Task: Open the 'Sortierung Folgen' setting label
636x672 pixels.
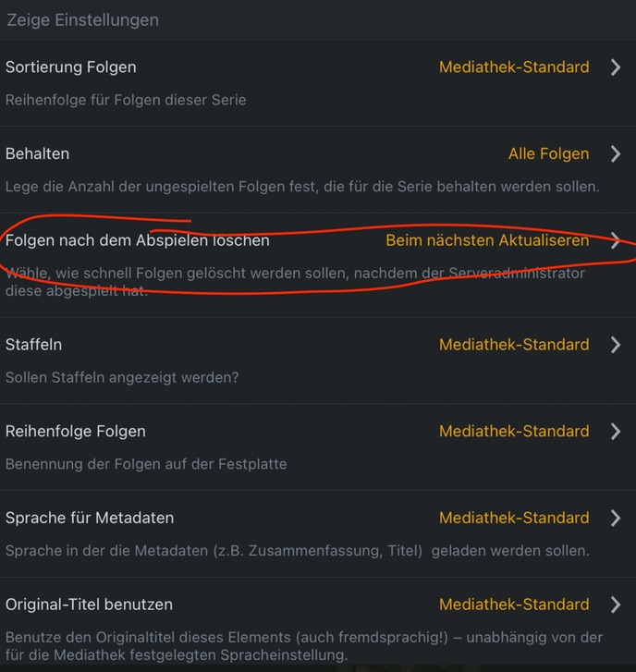Action: click(71, 67)
